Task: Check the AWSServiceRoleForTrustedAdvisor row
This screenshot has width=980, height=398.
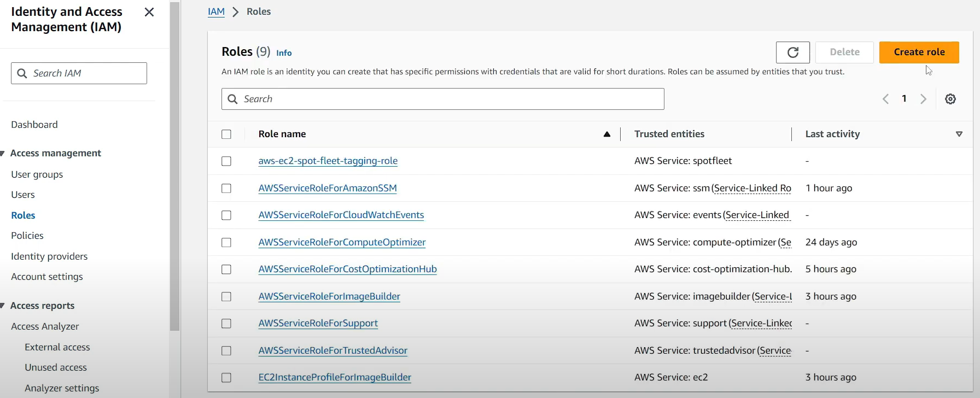Action: click(x=226, y=350)
